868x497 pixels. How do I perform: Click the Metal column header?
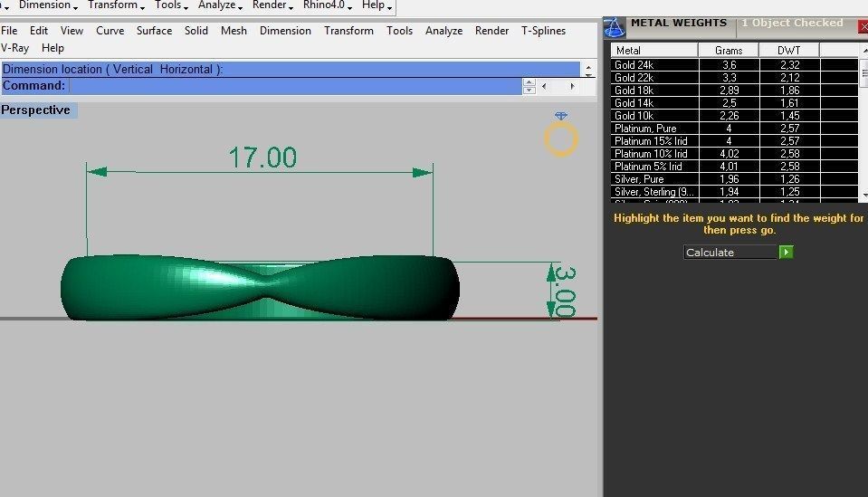(x=654, y=51)
